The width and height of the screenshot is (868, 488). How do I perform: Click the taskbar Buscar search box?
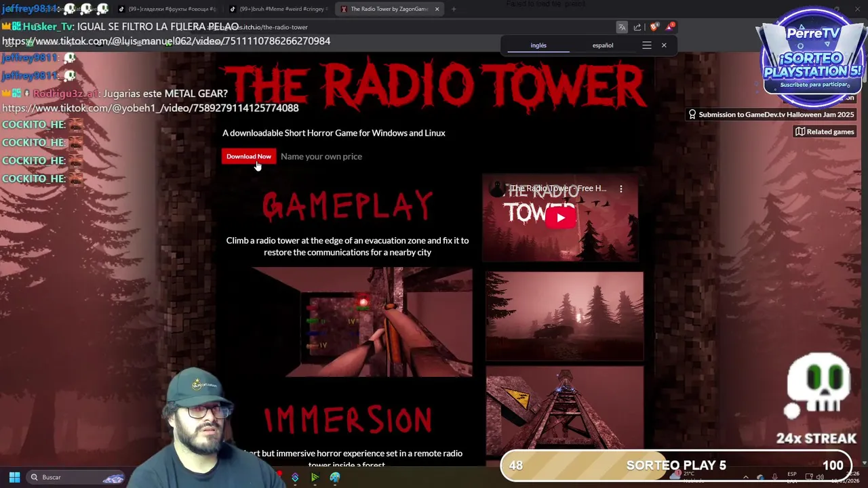click(x=76, y=477)
